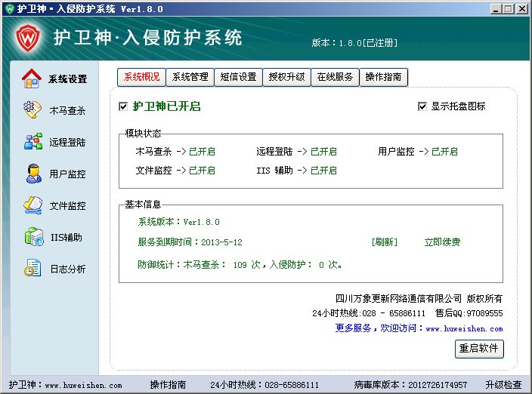This screenshot has width=532, height=394.
Task: Toggle the 护卫神已开启 checkbox
Action: tap(124, 107)
